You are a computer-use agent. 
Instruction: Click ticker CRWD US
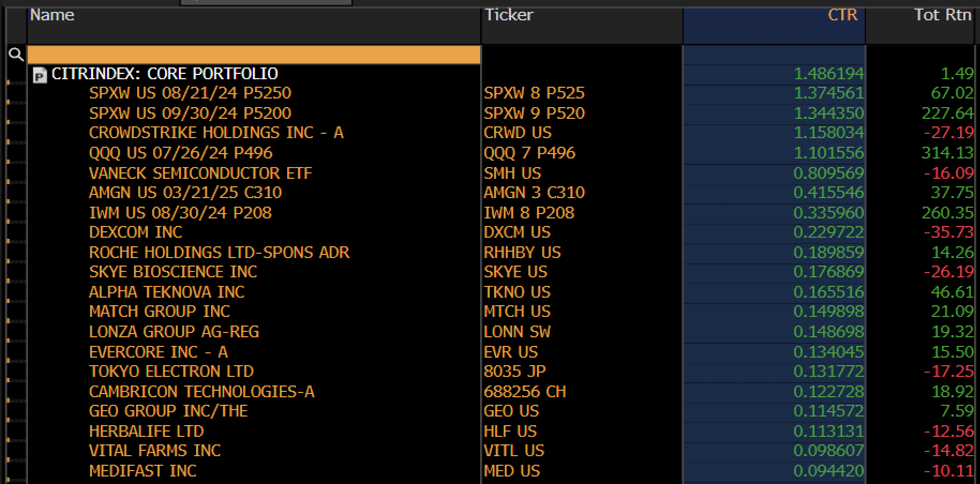[x=518, y=133]
